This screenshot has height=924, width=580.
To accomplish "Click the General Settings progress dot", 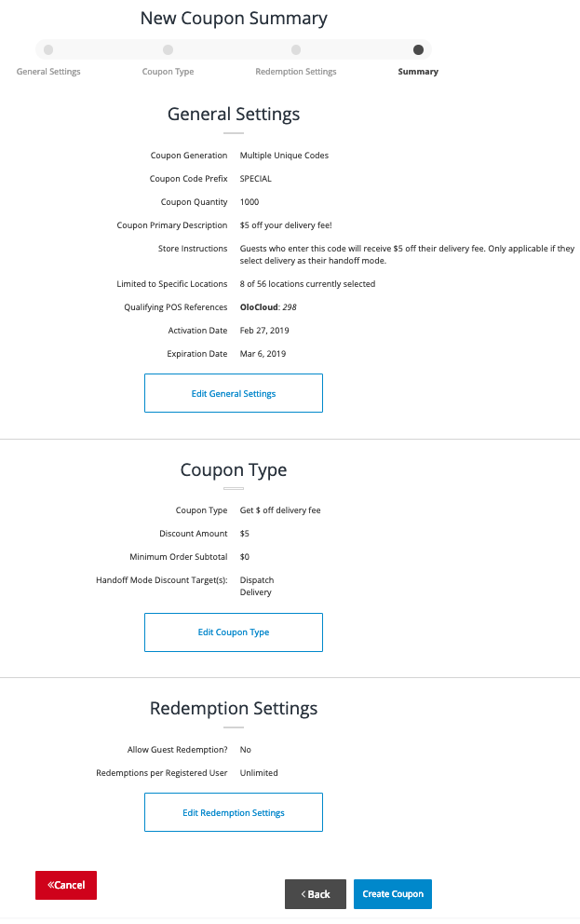I will 48,49.
